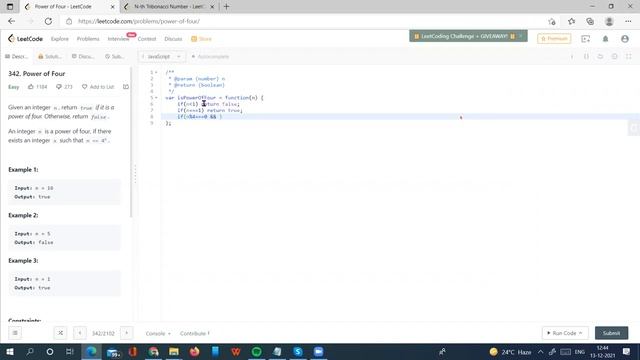The image size is (640, 360).
Task: Open the playground icon in header
Action: click(586, 39)
